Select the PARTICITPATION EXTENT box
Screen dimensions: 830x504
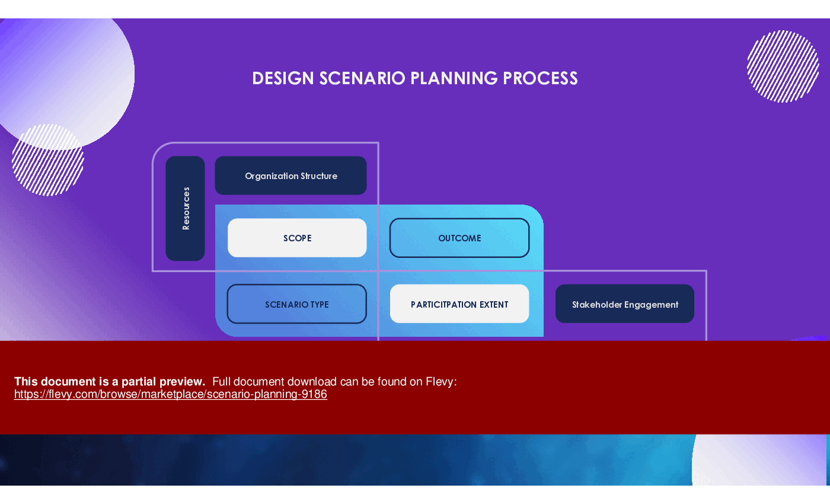459,304
